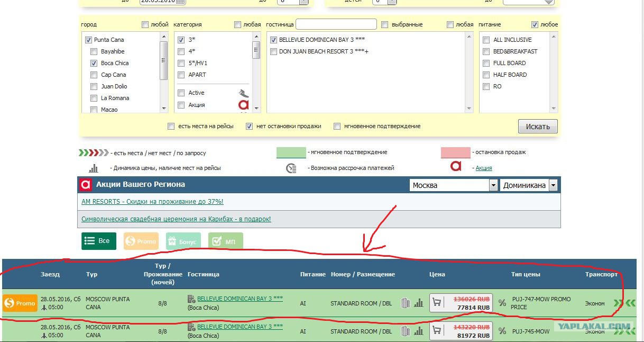Expand the Доминикана country dropdown
The height and width of the screenshot is (342, 644).
[x=529, y=185]
